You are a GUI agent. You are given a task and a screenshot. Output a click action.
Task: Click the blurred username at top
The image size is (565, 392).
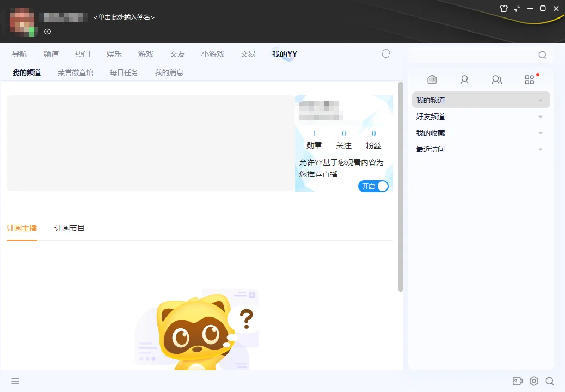(64, 17)
